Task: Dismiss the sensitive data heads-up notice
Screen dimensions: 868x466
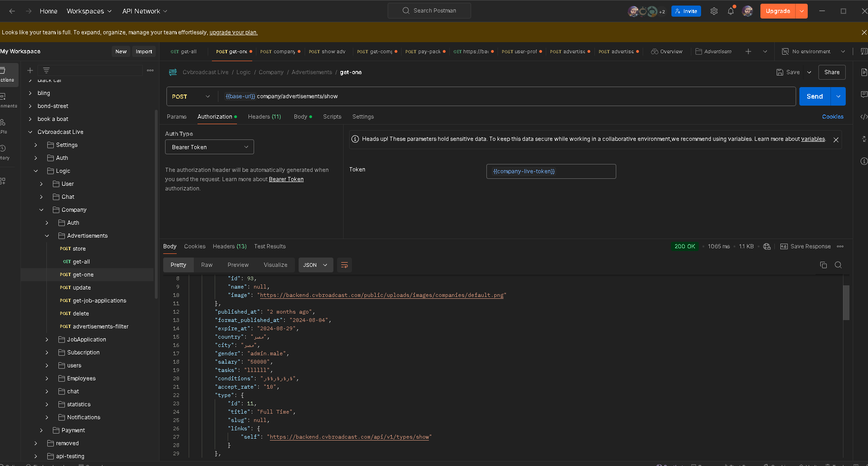Action: tap(836, 140)
